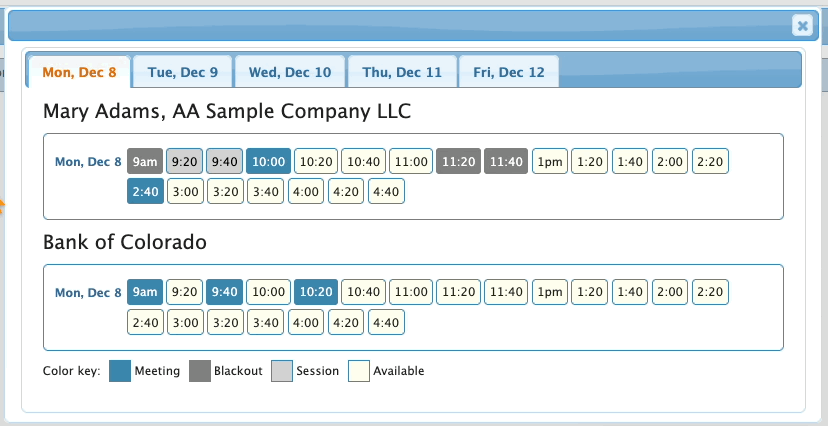Click Mary Adams 10:00 meeting slot
This screenshot has height=426, width=828.
pos(268,161)
